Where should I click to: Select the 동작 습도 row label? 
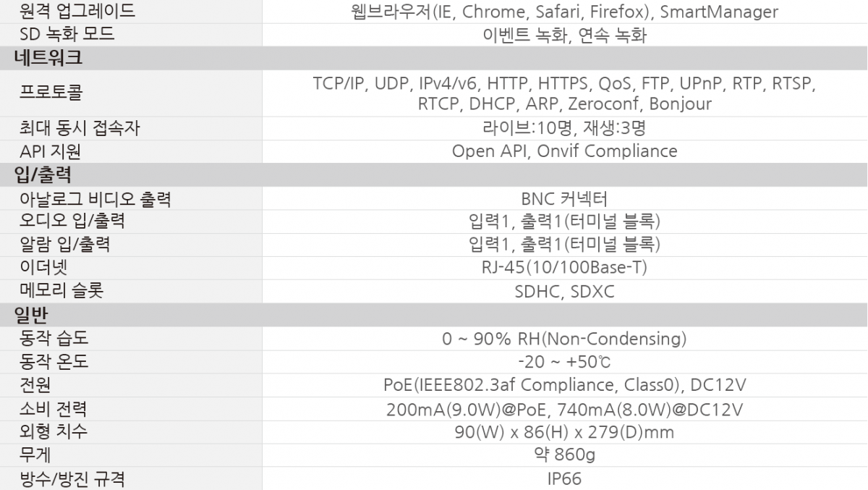[x=54, y=338]
